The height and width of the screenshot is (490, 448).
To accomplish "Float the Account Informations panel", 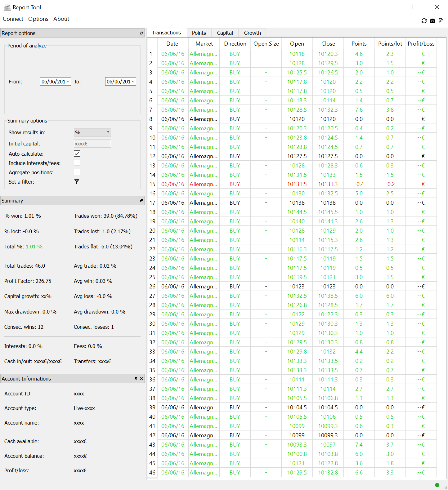I will (x=136, y=379).
